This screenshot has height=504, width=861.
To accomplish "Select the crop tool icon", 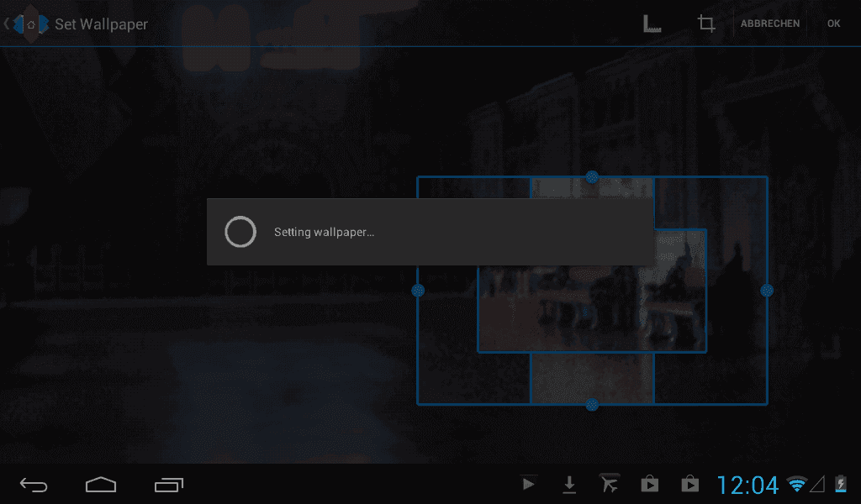I will pyautogui.click(x=706, y=24).
